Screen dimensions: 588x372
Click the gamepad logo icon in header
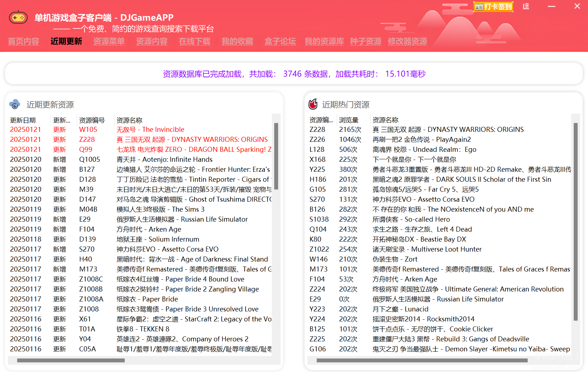coord(19,17)
